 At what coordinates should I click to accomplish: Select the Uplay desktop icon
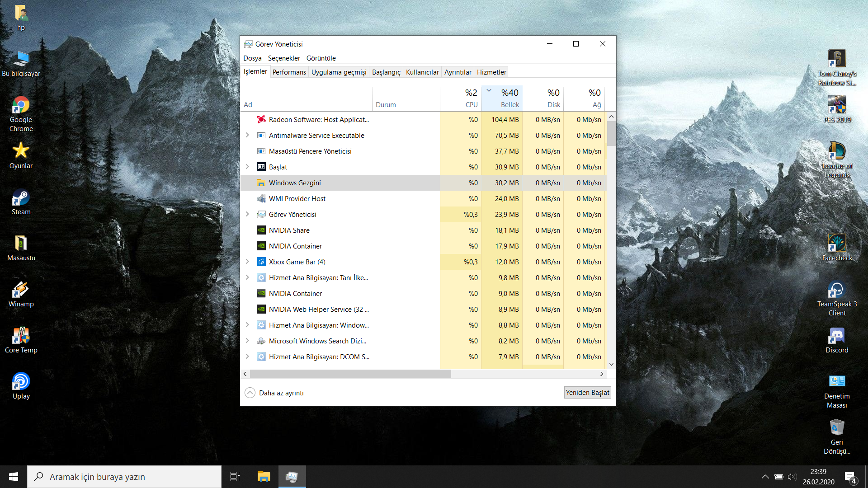coord(21,386)
